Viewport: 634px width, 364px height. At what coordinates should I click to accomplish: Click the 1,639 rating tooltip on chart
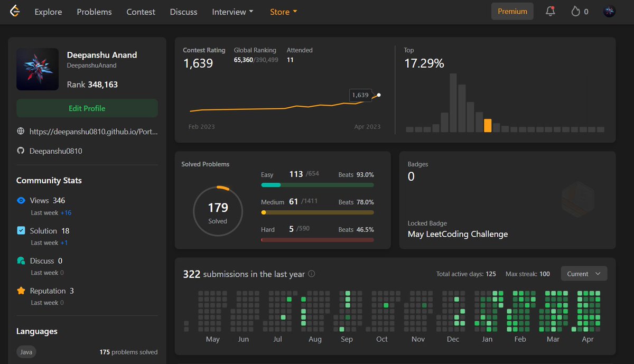(361, 95)
